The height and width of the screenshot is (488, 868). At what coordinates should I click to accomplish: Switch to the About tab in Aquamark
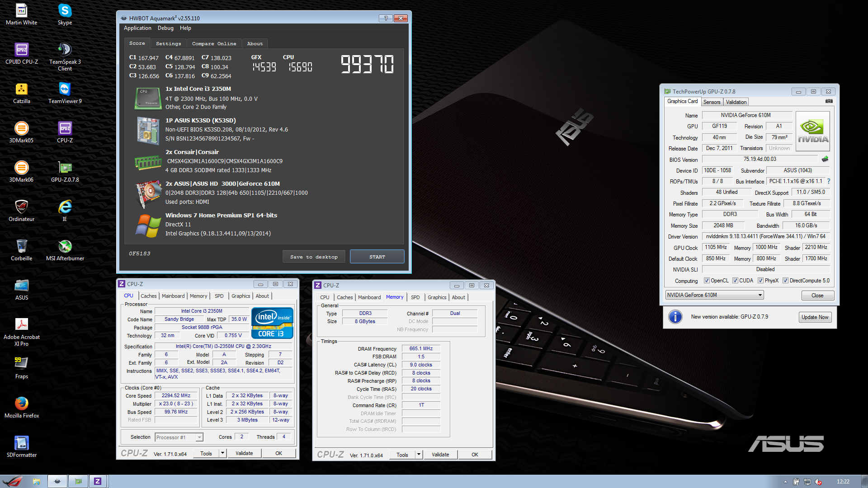255,43
